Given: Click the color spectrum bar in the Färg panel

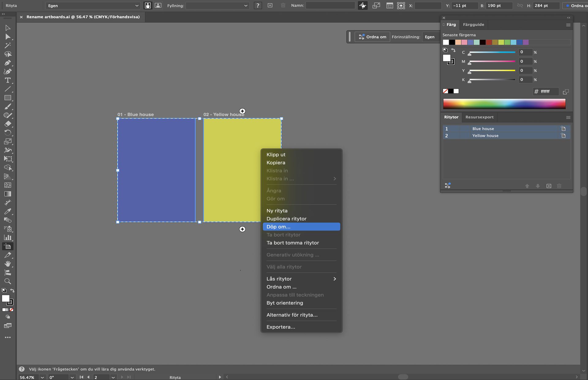Looking at the screenshot, I should click(x=504, y=104).
